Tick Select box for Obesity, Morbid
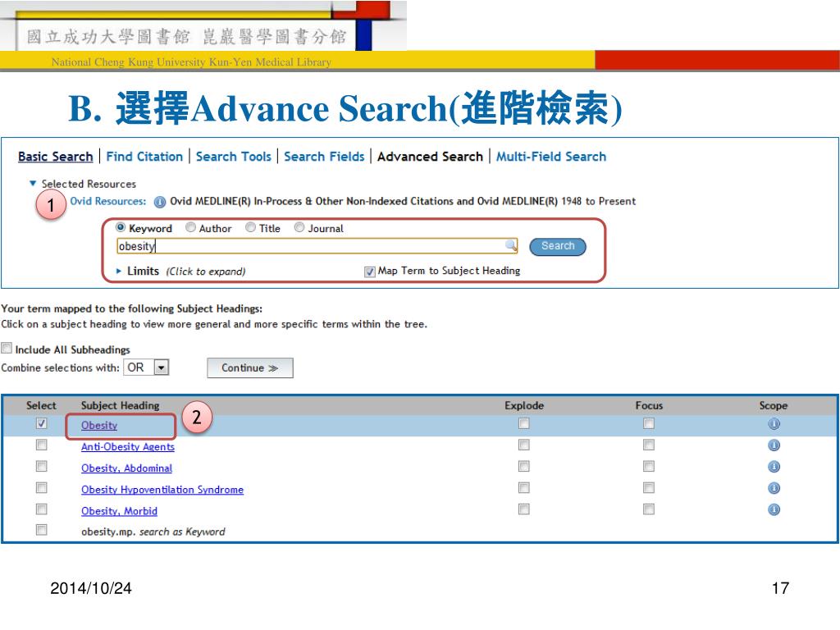Viewport: 840px width, 630px height. [41, 509]
